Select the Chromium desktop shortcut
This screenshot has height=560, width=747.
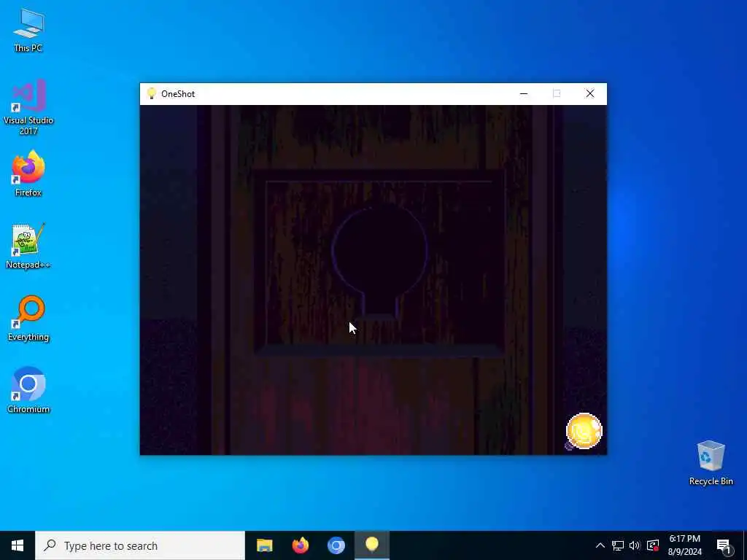click(x=28, y=391)
